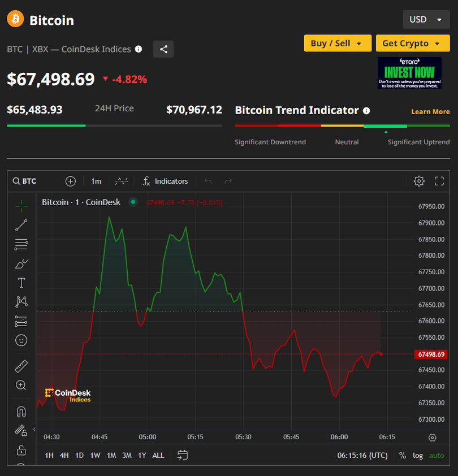Click the share icon next to CoinDesk Indices
458x476 pixels.
point(163,49)
